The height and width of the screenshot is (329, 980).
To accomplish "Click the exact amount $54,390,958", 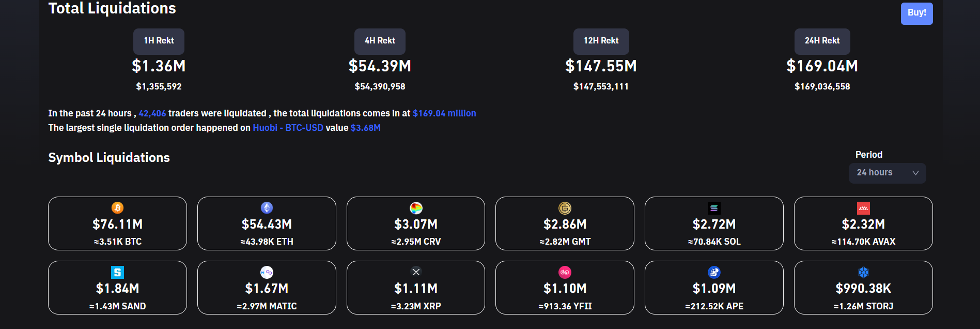I will point(380,87).
